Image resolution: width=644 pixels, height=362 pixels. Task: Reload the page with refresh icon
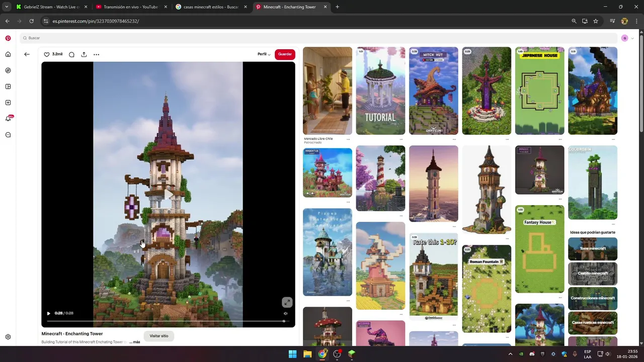coord(31,21)
